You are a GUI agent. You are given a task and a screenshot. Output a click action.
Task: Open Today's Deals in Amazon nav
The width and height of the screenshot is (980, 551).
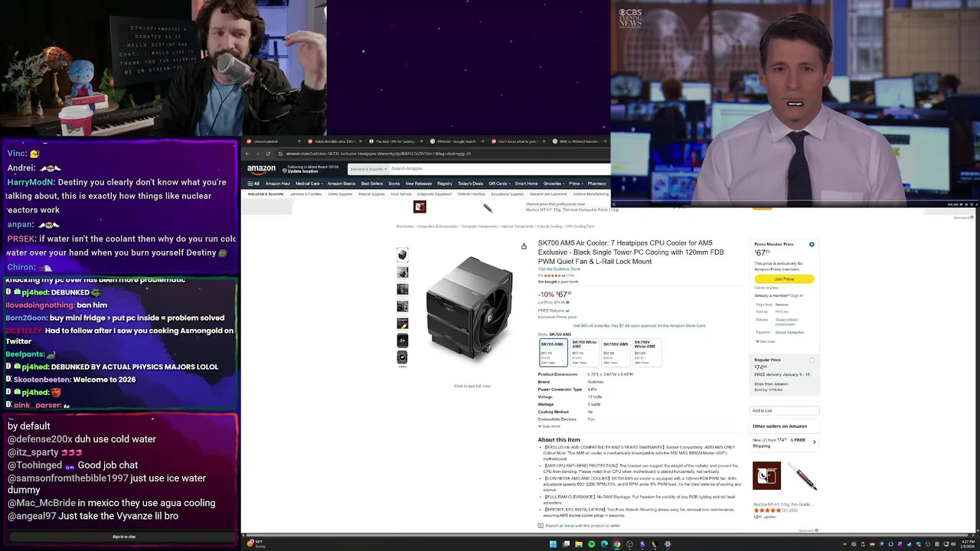(x=471, y=184)
